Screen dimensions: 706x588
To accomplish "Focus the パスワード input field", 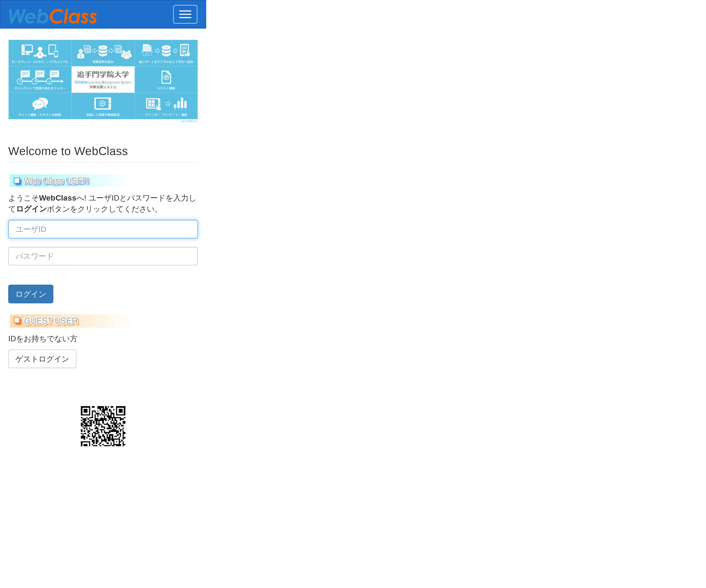I will (103, 256).
